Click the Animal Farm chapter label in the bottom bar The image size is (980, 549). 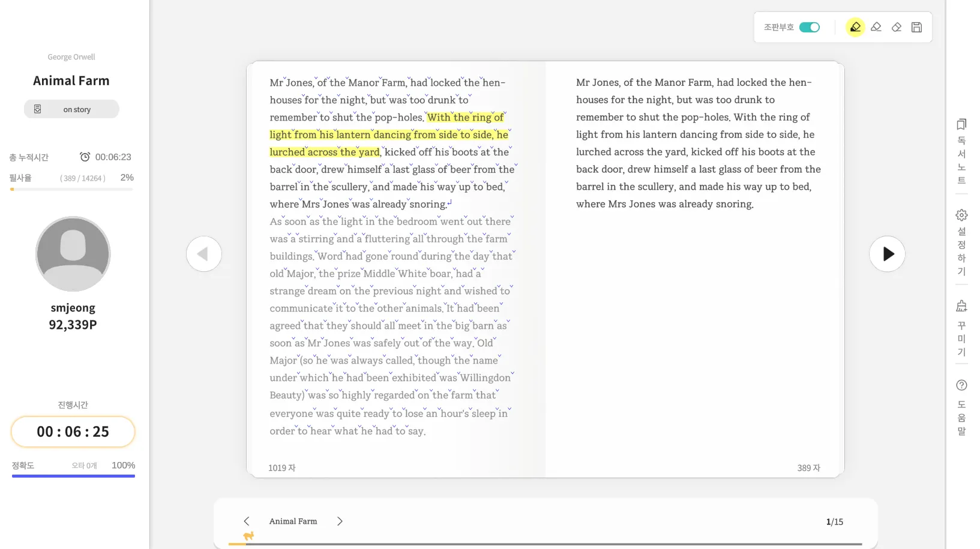click(x=293, y=521)
